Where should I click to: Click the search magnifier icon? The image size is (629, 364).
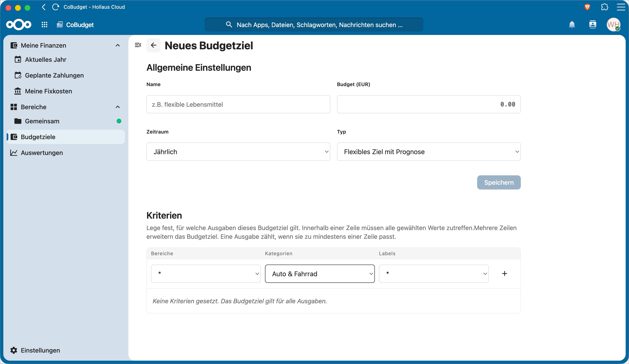pyautogui.click(x=229, y=25)
